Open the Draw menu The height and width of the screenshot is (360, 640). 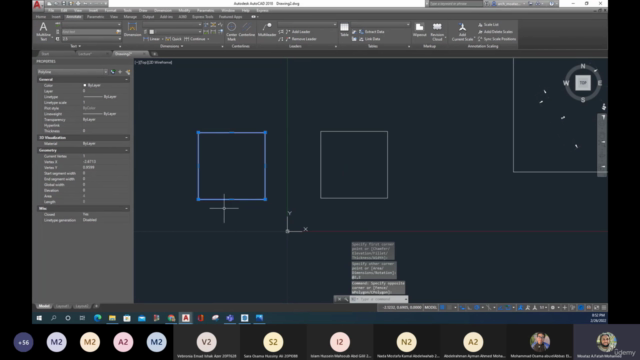[x=143, y=10]
